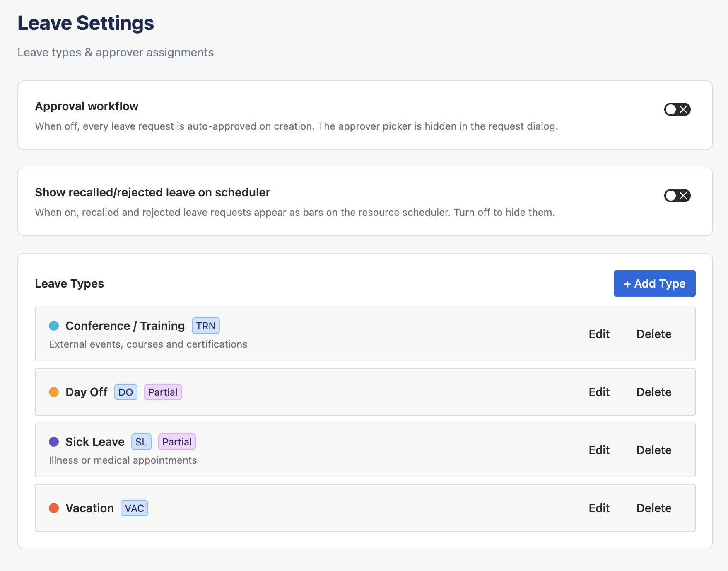Click 'Leave types & approver assignments' subtitle
The height and width of the screenshot is (571, 728).
116,53
